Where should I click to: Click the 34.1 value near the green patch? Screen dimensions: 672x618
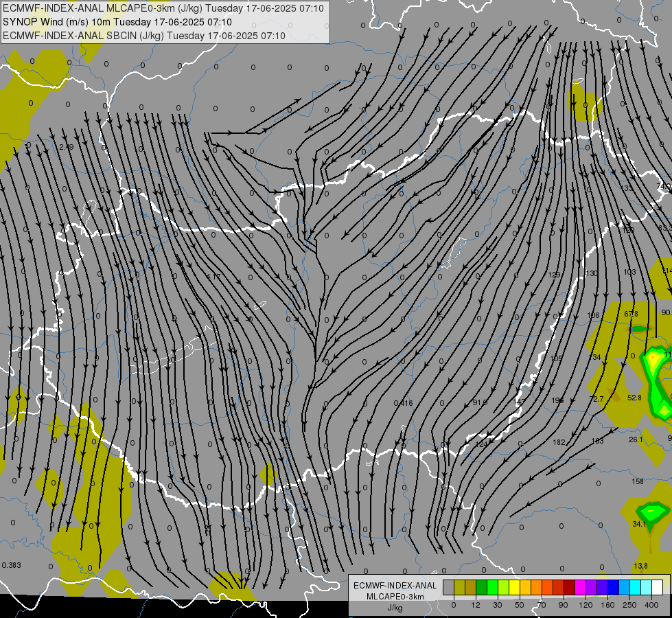(x=639, y=524)
